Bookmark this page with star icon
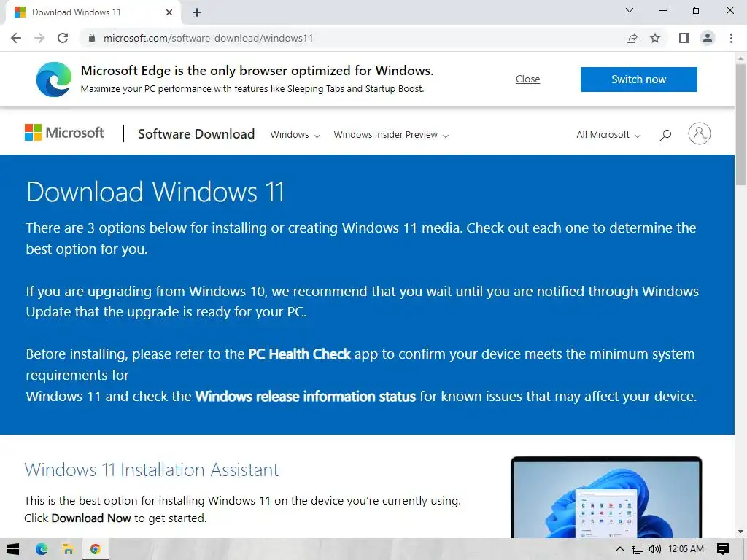This screenshot has height=560, width=747. (x=655, y=38)
